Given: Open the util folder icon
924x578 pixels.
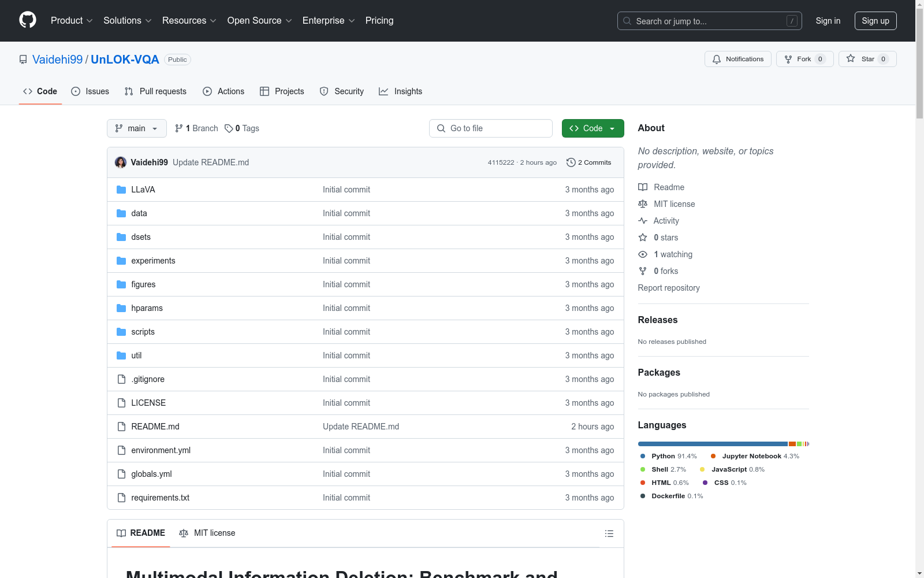Looking at the screenshot, I should pyautogui.click(x=121, y=355).
